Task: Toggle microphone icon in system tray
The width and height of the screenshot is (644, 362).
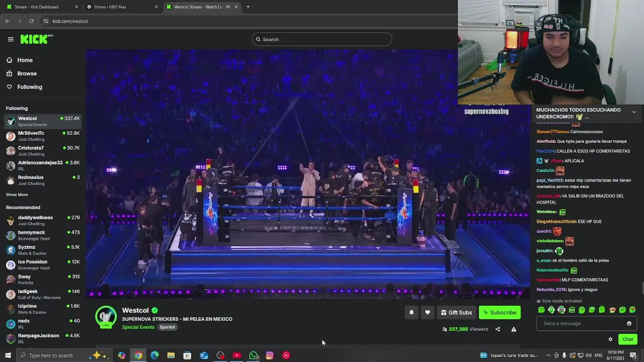Action: coord(565,355)
